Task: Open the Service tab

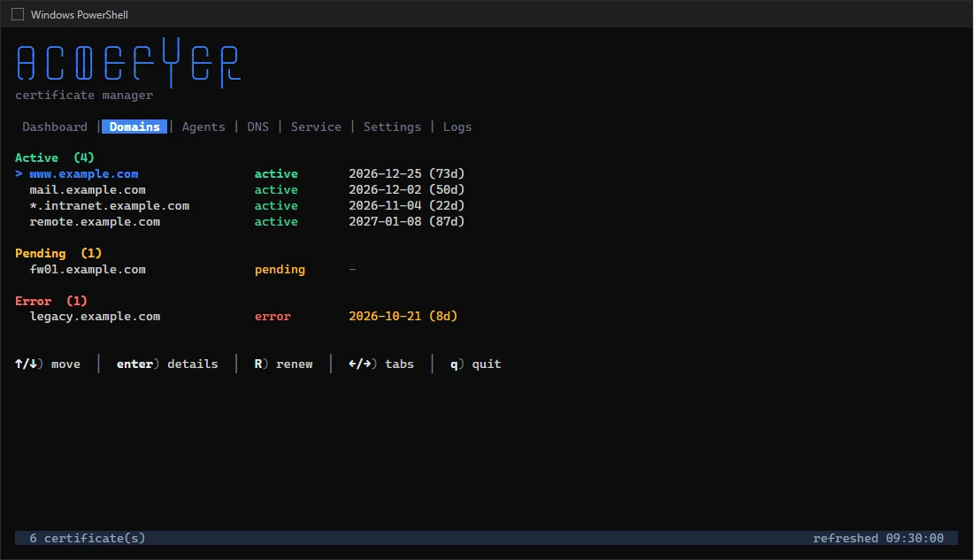Action: (x=316, y=127)
